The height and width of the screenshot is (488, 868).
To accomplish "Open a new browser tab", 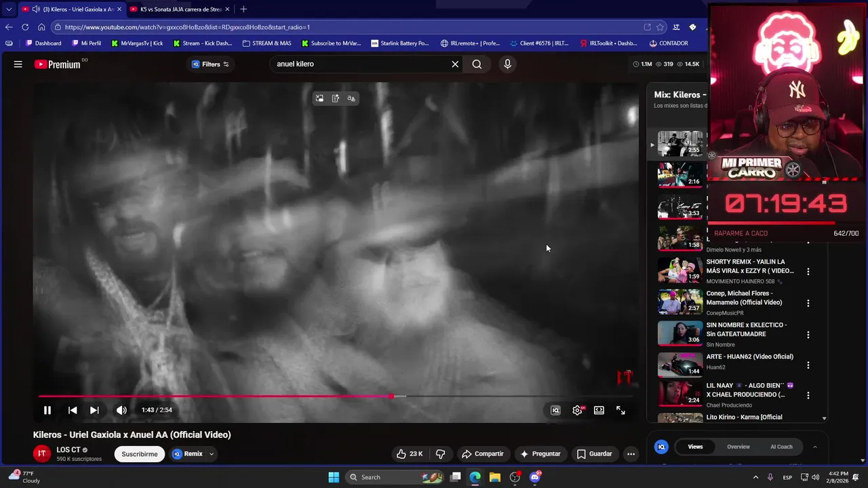I will 243,9.
